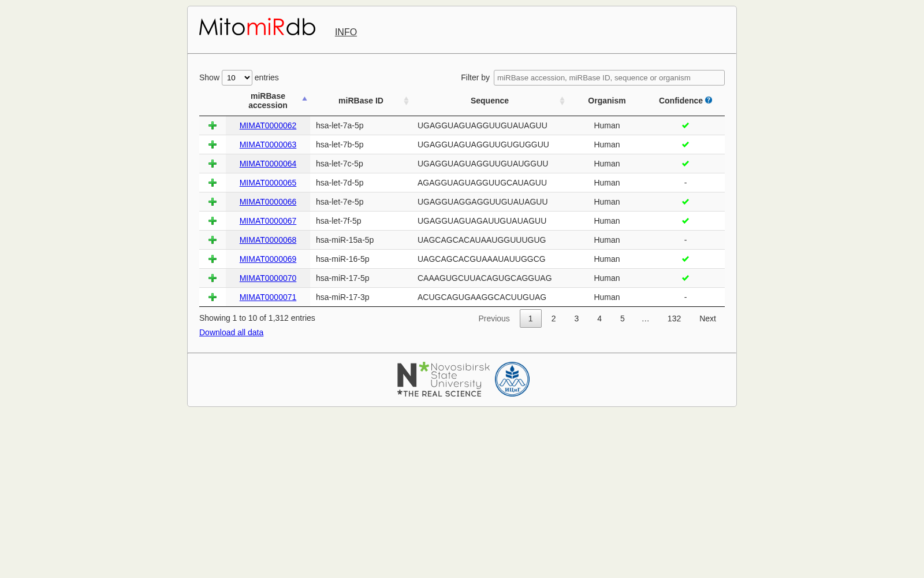Screen dimensions: 924x578
Task: Expand row details for MIMAT0000068
Action: pyautogui.click(x=213, y=240)
